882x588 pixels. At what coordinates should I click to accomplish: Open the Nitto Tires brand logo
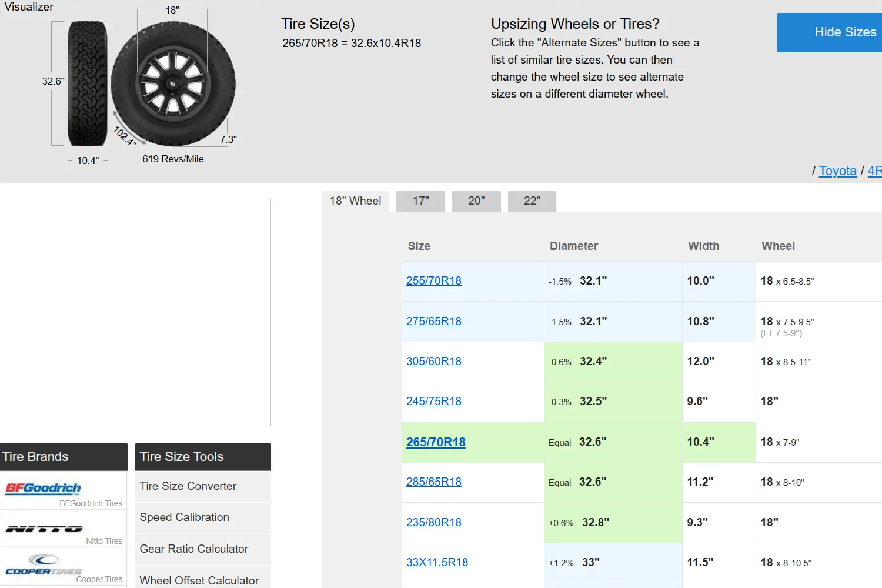pyautogui.click(x=44, y=529)
